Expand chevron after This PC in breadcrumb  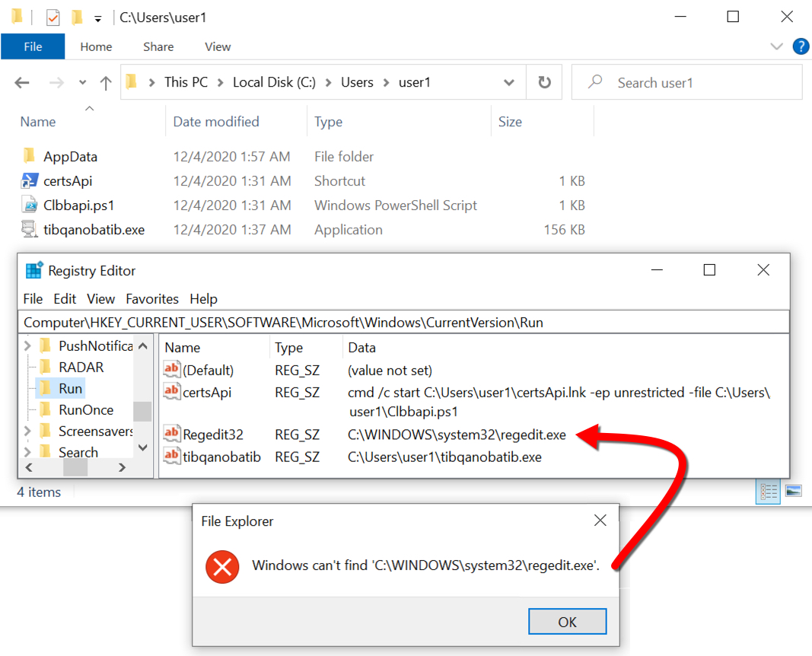coord(221,82)
